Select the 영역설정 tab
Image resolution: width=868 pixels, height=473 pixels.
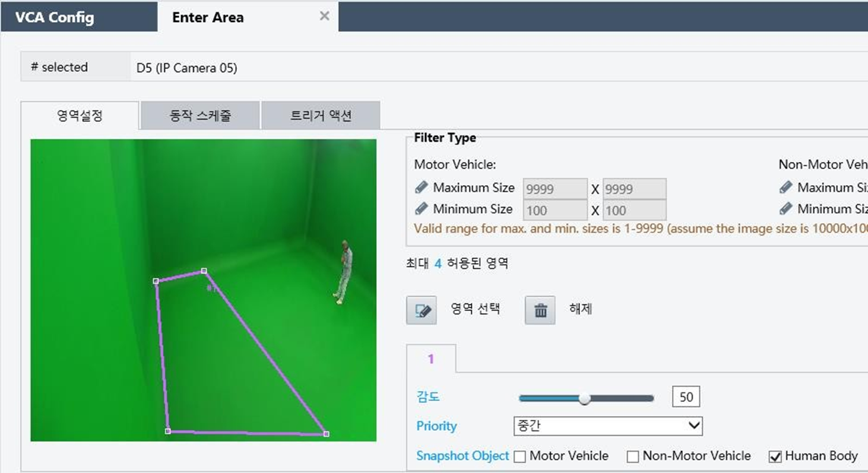[x=80, y=116]
